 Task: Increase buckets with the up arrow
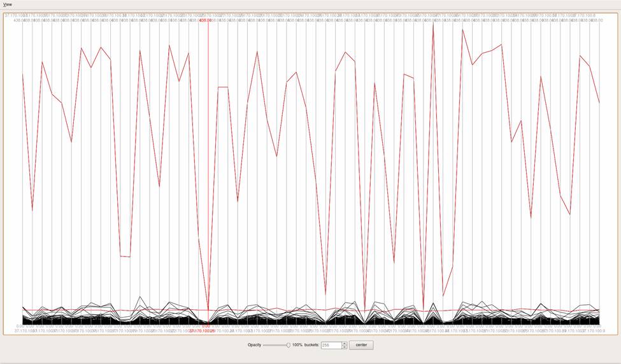(x=344, y=343)
